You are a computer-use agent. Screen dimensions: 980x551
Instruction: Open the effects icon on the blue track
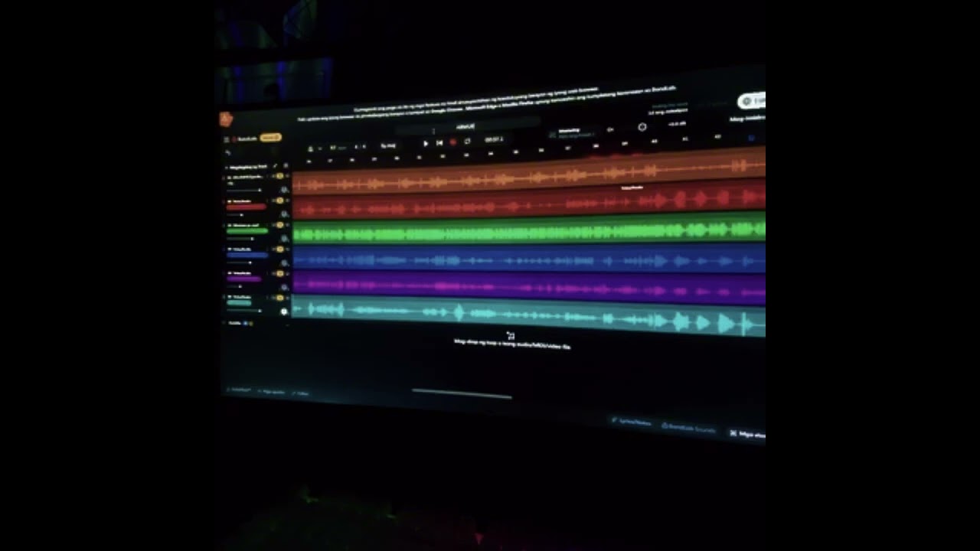[x=284, y=262]
